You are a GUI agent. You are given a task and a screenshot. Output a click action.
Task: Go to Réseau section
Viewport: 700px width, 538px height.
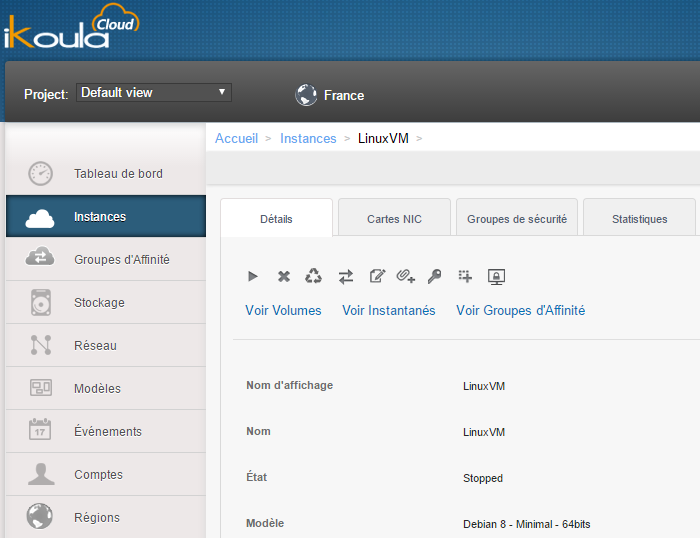pos(106,345)
